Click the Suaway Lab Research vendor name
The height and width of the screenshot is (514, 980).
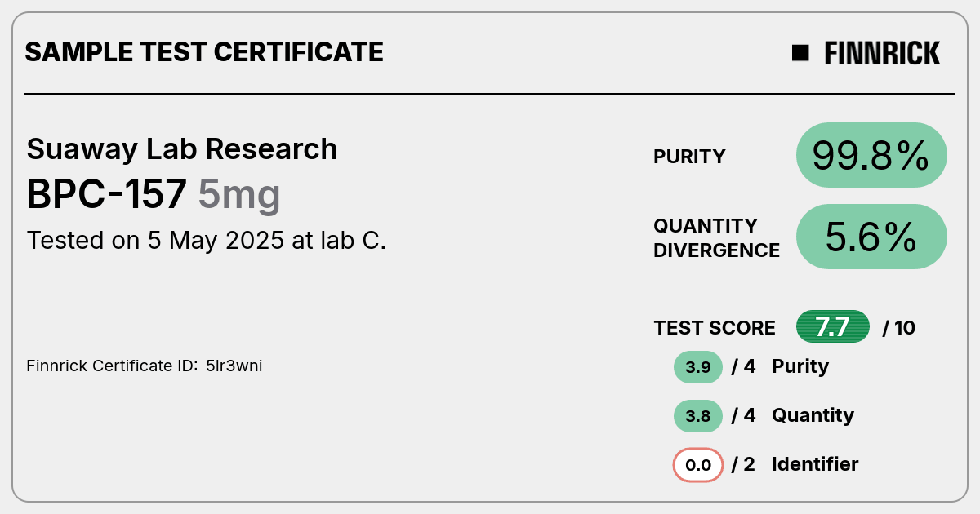pyautogui.click(x=182, y=149)
